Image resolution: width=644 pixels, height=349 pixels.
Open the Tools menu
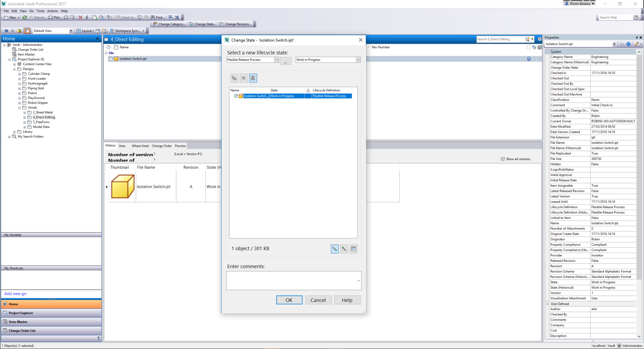click(40, 11)
